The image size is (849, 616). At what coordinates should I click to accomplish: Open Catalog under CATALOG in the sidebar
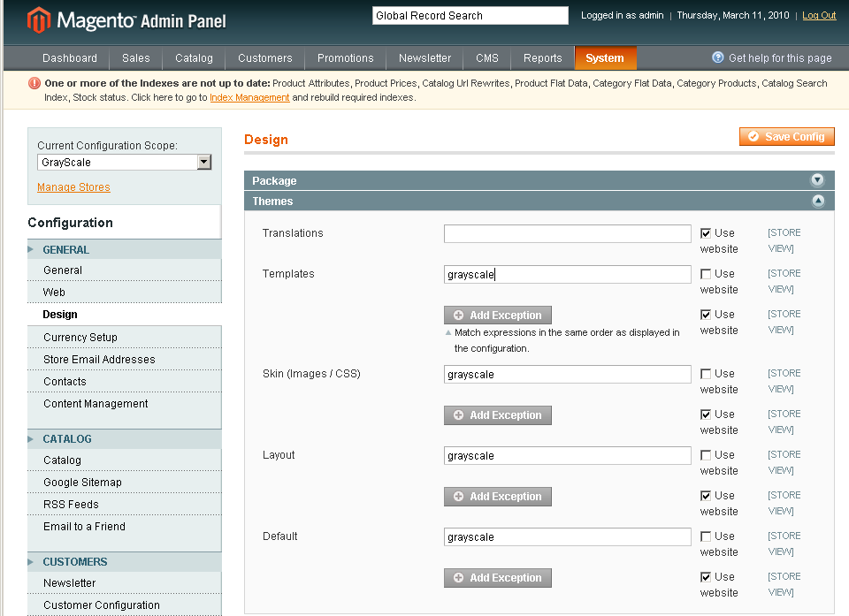[x=125, y=460]
